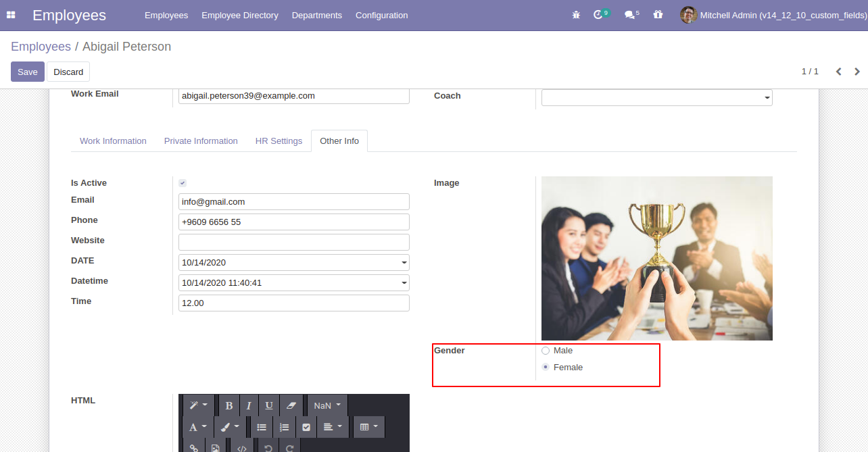This screenshot has width=868, height=452.
Task: Toggle underline in the HTML editor
Action: pyautogui.click(x=269, y=405)
